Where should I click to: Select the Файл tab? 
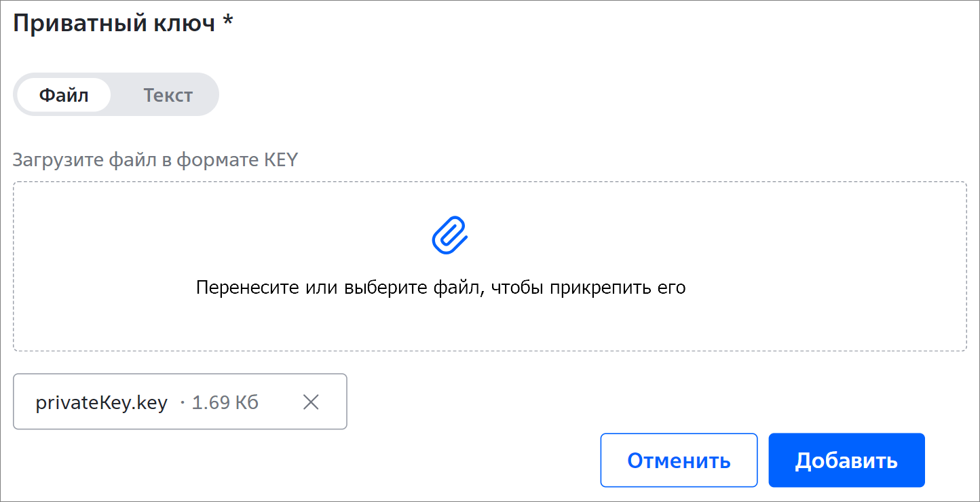pos(64,95)
